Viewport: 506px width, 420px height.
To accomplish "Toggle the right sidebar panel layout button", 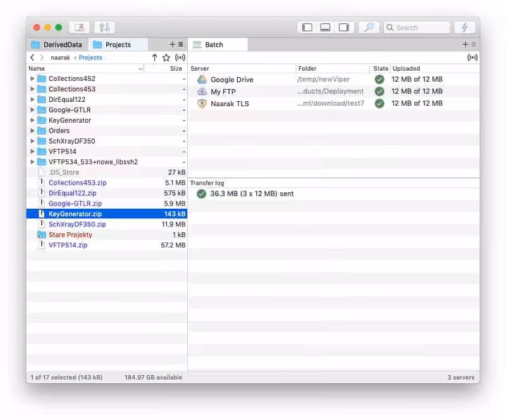I will tap(343, 27).
